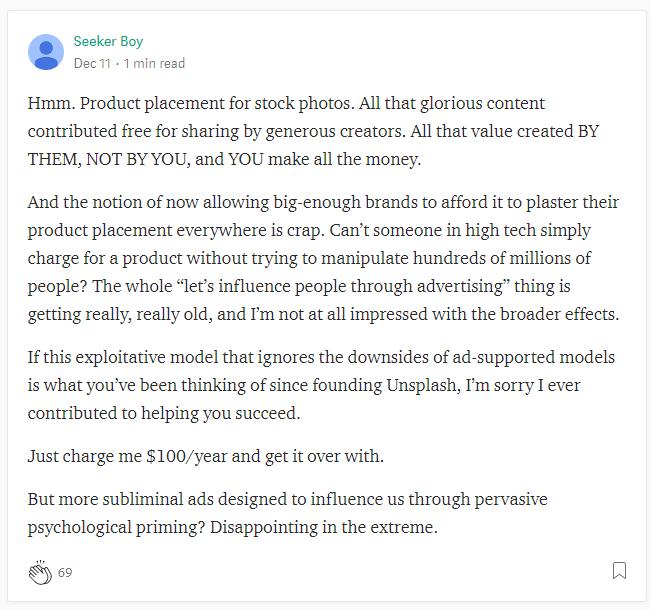Viewport: 651px width, 610px height.
Task: Click the '1 min read' label
Action: coord(154,63)
